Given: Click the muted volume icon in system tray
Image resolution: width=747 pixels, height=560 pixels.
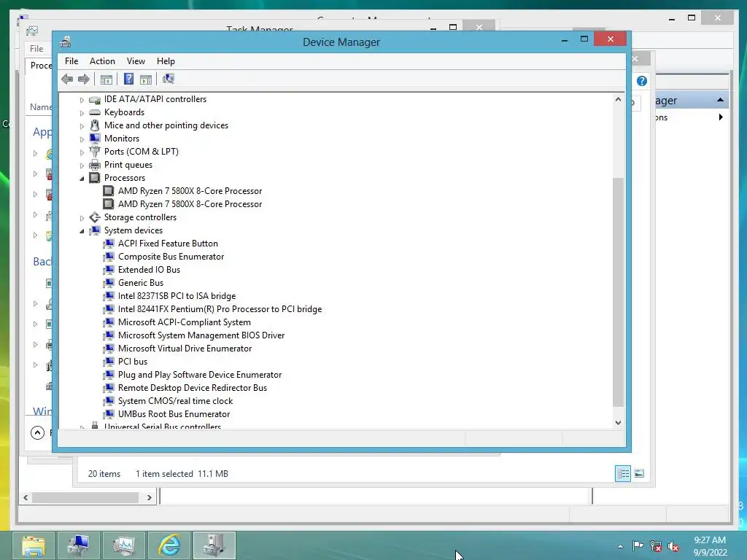Looking at the screenshot, I should coord(673,546).
